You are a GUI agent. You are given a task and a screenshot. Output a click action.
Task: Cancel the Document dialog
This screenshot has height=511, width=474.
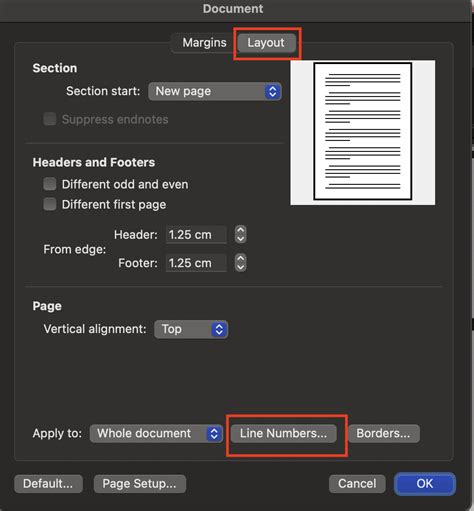[357, 484]
